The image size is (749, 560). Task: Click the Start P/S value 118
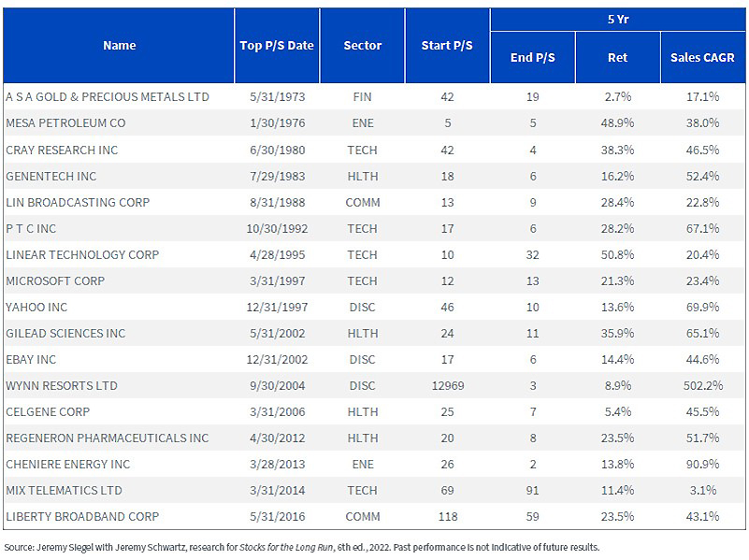[448, 517]
